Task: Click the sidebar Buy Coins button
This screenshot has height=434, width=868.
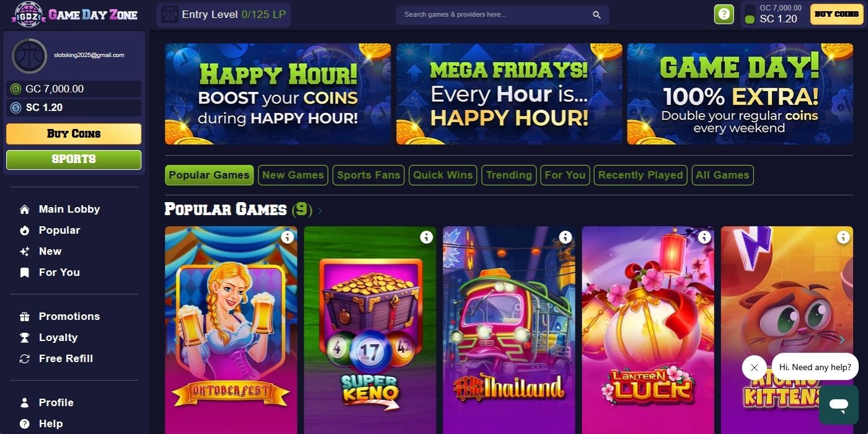Action: (74, 134)
